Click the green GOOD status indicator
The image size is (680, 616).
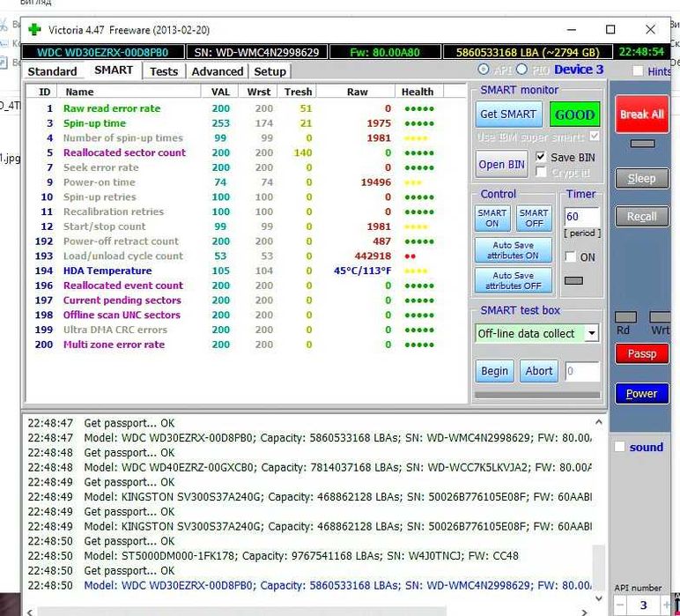click(x=574, y=115)
